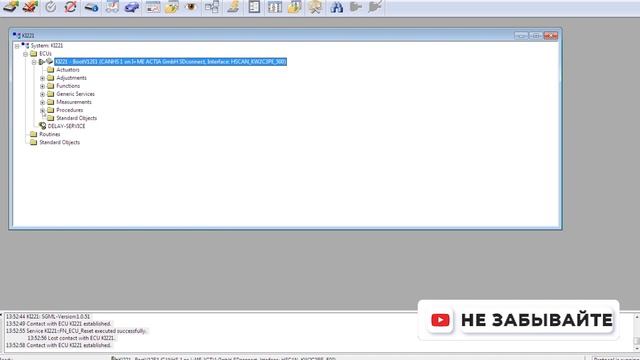
Task: Click the connected boxes network toolbar icon
Action: (212, 7)
